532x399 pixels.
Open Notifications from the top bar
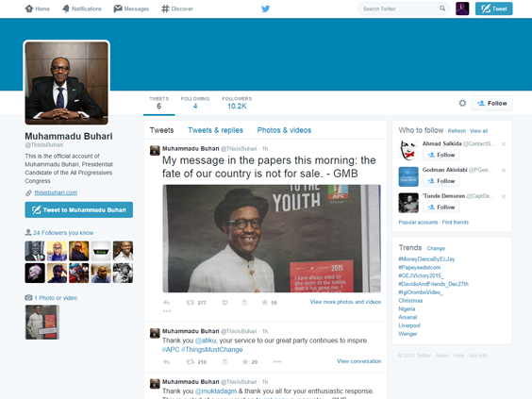[x=82, y=8]
